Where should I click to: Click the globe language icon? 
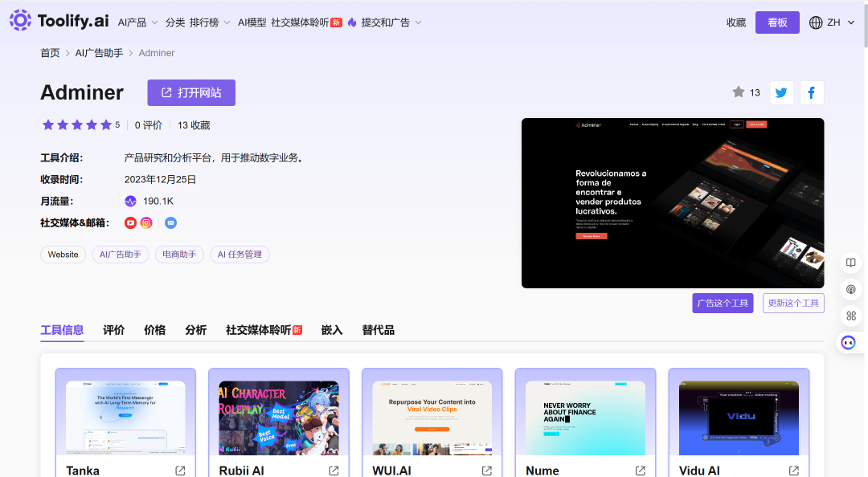point(816,22)
